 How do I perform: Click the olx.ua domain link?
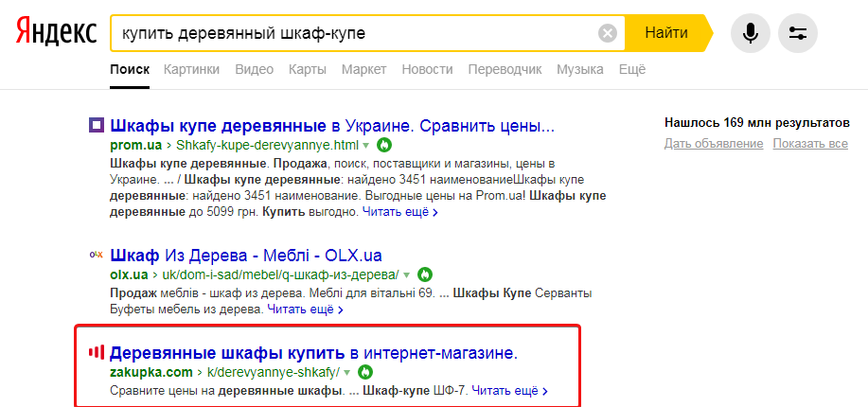(x=129, y=274)
